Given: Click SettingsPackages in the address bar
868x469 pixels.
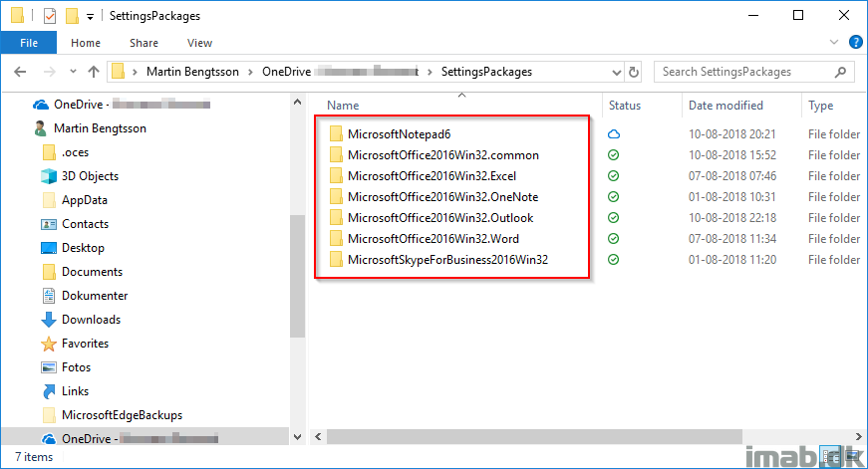Looking at the screenshot, I should coord(486,72).
